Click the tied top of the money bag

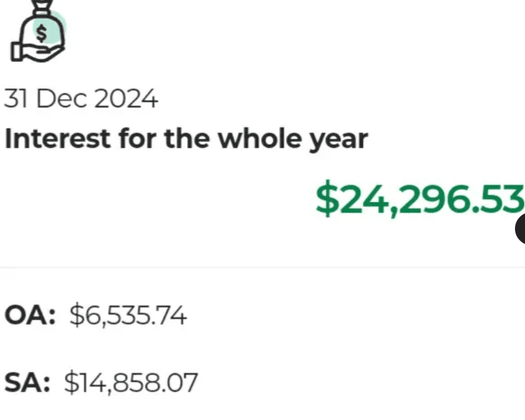click(x=42, y=7)
